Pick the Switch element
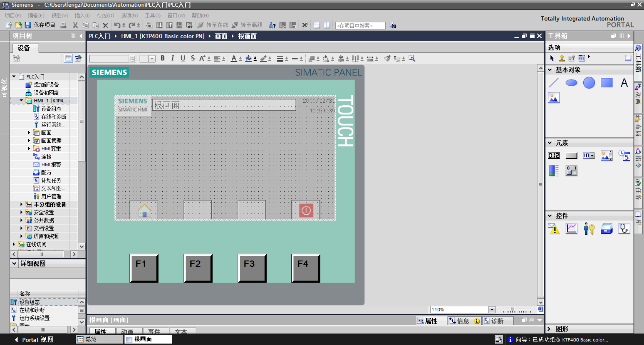Image resolution: width=644 pixels, height=345 pixels. (571, 170)
